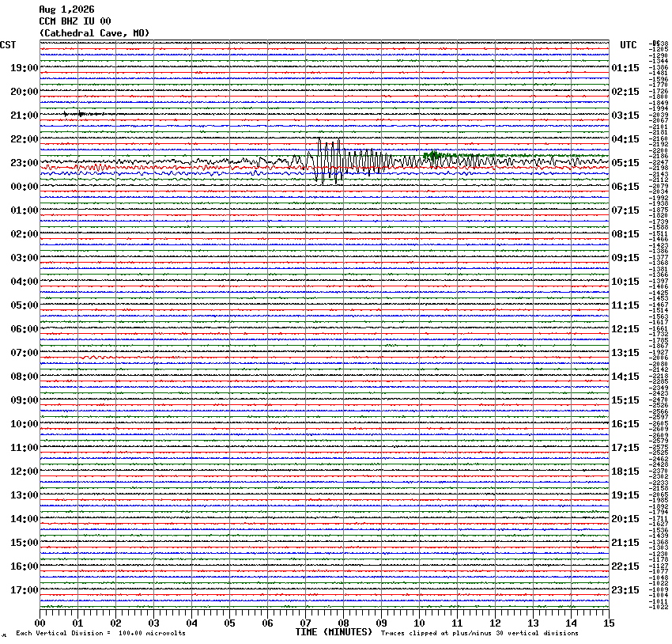Viewport: 672px width, 644px height.
Task: Click the TIME (MINUTES) axis label
Action: tap(334, 632)
